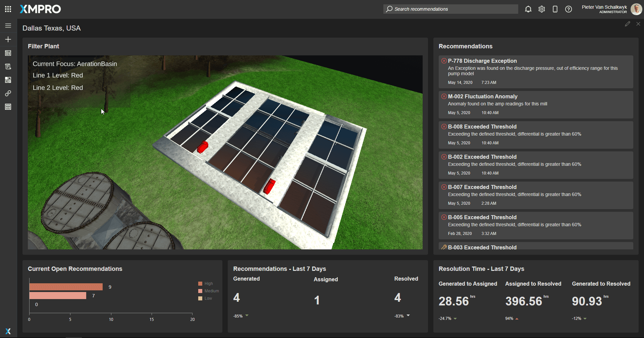
Task: Toggle the Medium series in chart legend
Action: pyautogui.click(x=208, y=291)
